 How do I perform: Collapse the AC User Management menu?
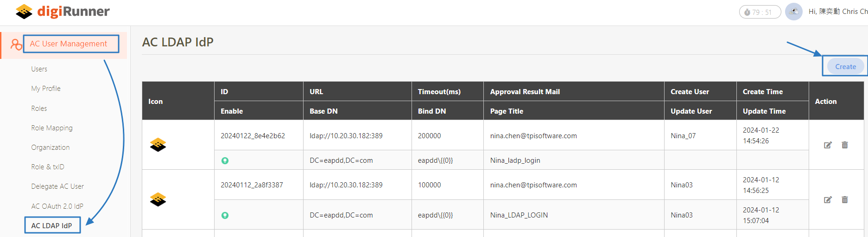coord(69,44)
